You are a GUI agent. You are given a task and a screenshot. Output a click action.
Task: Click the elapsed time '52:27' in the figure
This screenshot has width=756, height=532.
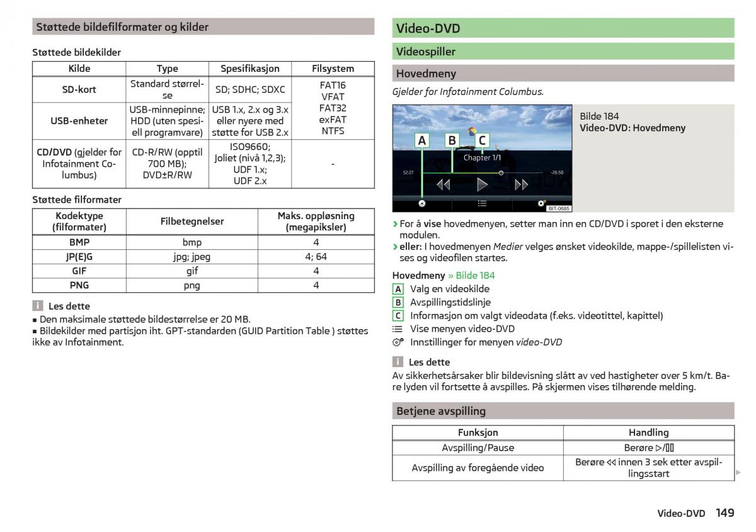pos(408,173)
